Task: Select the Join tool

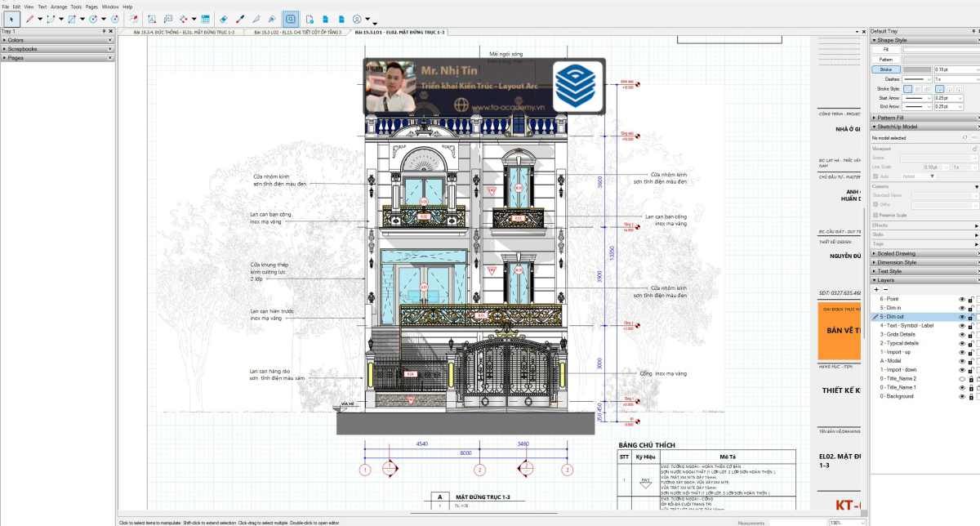Action: (272, 18)
